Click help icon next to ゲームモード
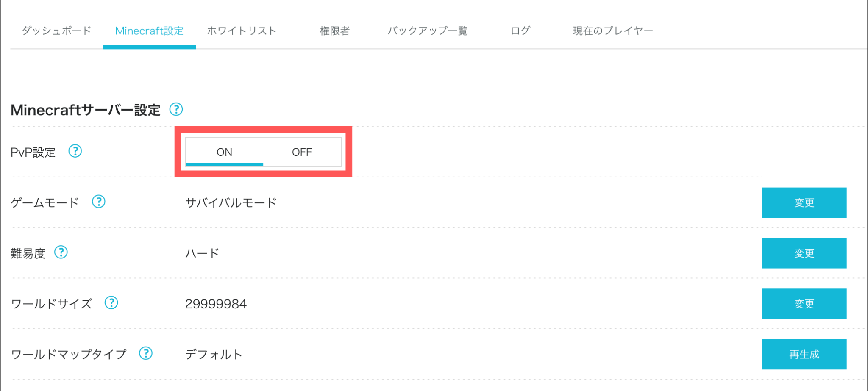868x391 pixels. click(x=99, y=202)
